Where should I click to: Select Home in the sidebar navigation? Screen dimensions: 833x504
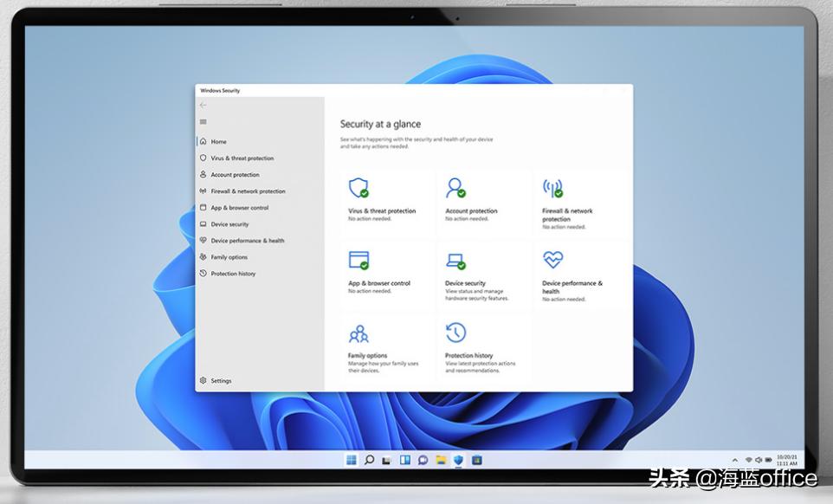pos(217,141)
